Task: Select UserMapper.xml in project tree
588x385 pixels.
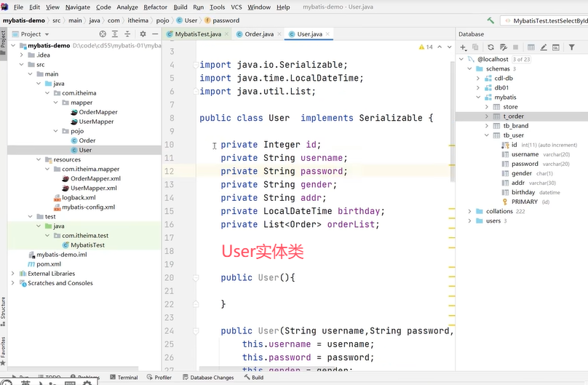Action: point(93,188)
